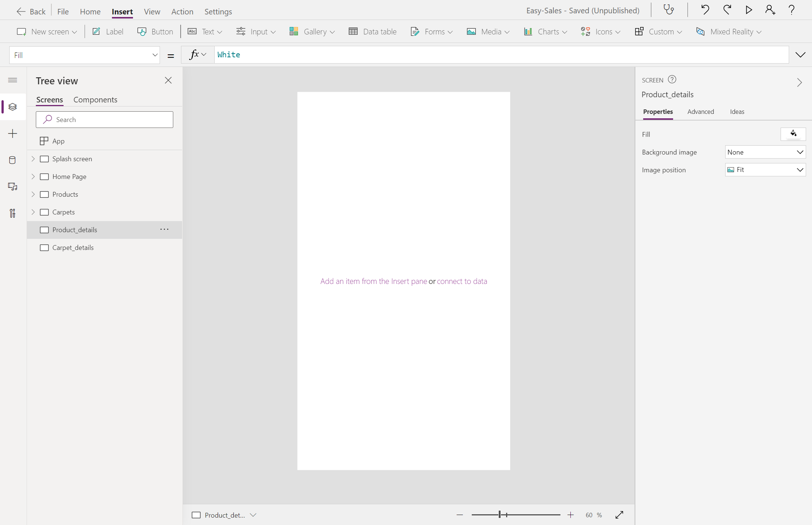Click the Tree view Search field
Image resolution: width=812 pixels, height=525 pixels.
(x=105, y=120)
